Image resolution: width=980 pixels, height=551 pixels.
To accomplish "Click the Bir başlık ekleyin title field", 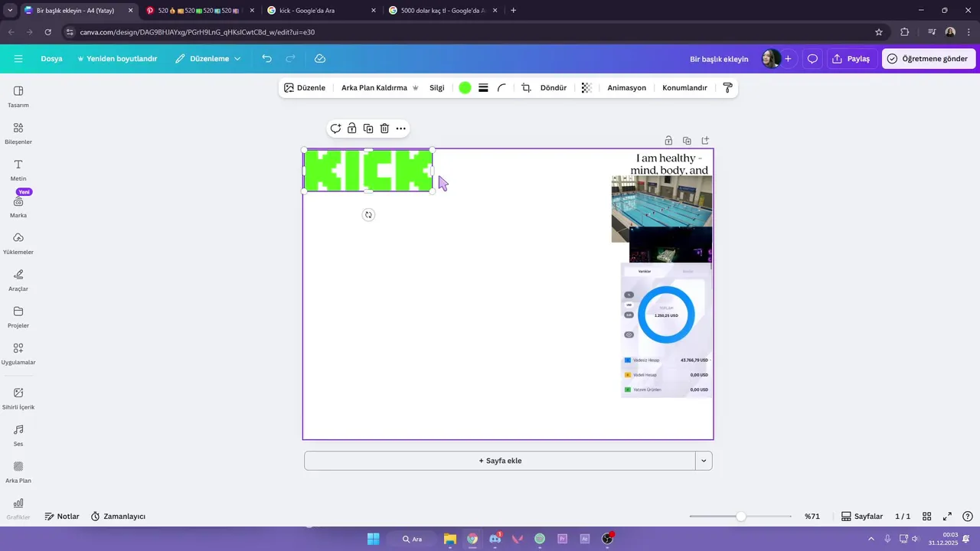I will pyautogui.click(x=719, y=59).
